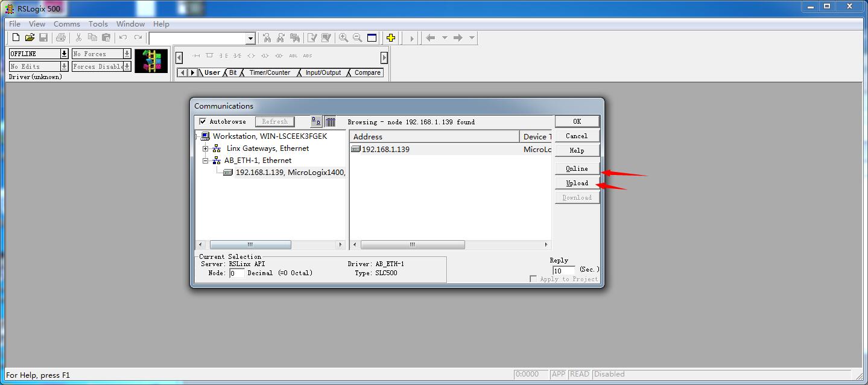Click the New file icon
The image size is (868, 385).
pos(16,37)
